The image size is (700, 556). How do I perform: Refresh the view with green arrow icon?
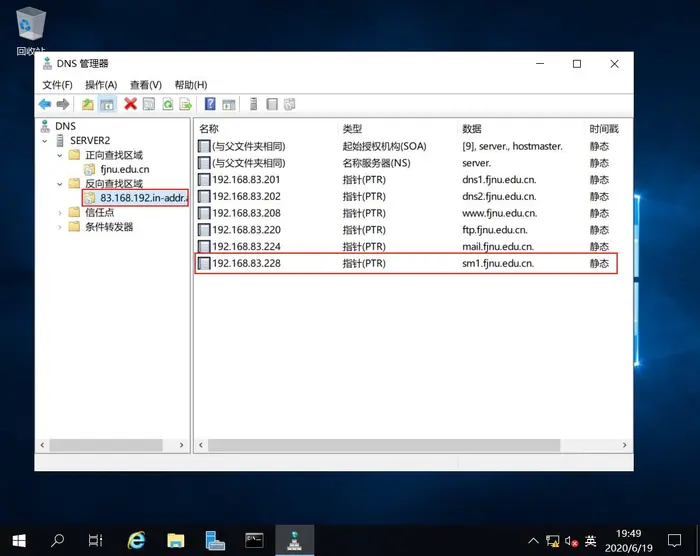(167, 104)
